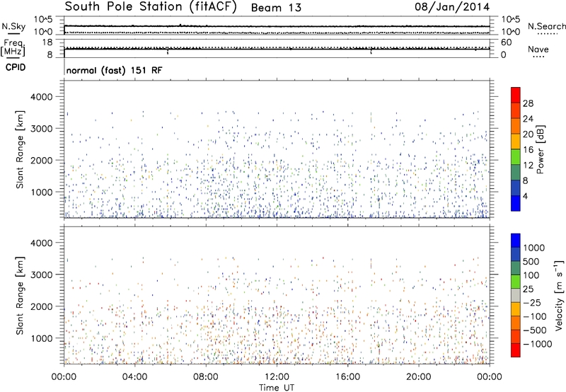Image resolution: width=566 pixels, height=392 pixels.
Task: Click the '-500' label on the Velocity colorbar
Action: [x=535, y=330]
